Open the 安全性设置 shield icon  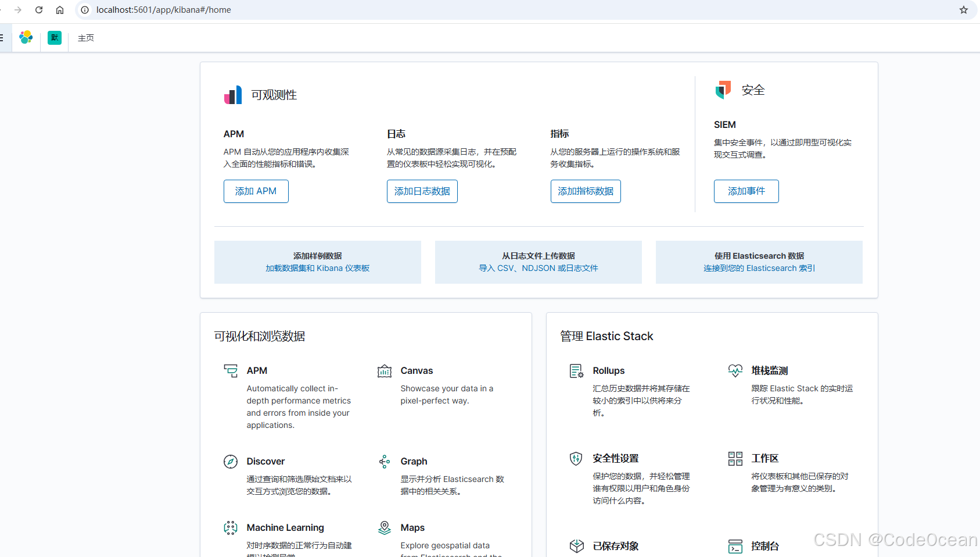(x=576, y=459)
